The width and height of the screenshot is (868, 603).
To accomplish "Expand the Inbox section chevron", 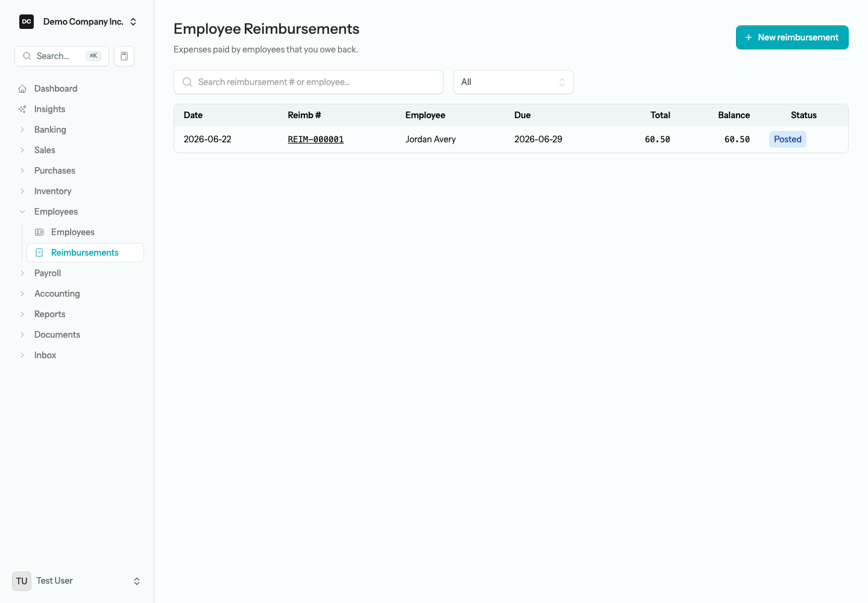I will click(x=22, y=355).
